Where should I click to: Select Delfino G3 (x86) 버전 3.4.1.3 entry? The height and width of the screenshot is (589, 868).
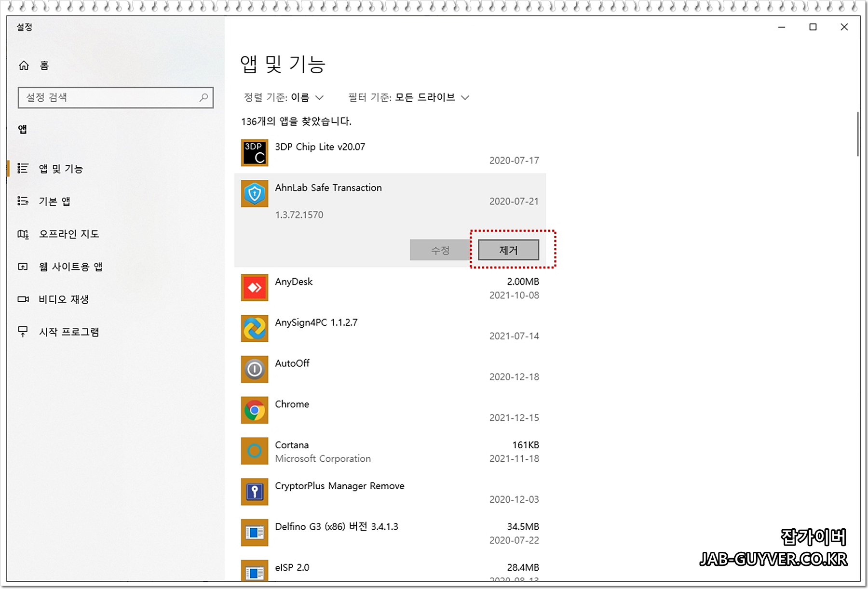[390, 533]
